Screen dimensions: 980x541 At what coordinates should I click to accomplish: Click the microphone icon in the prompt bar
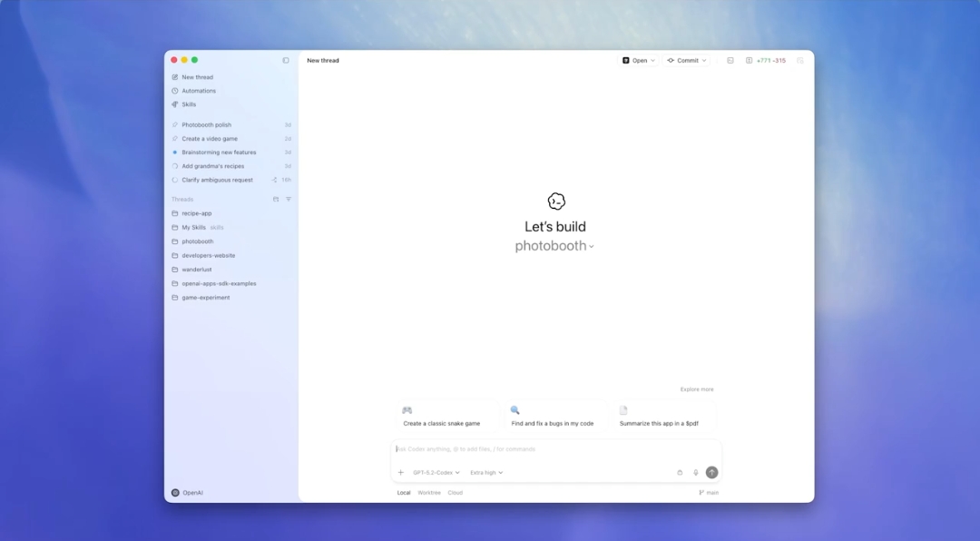coord(694,472)
